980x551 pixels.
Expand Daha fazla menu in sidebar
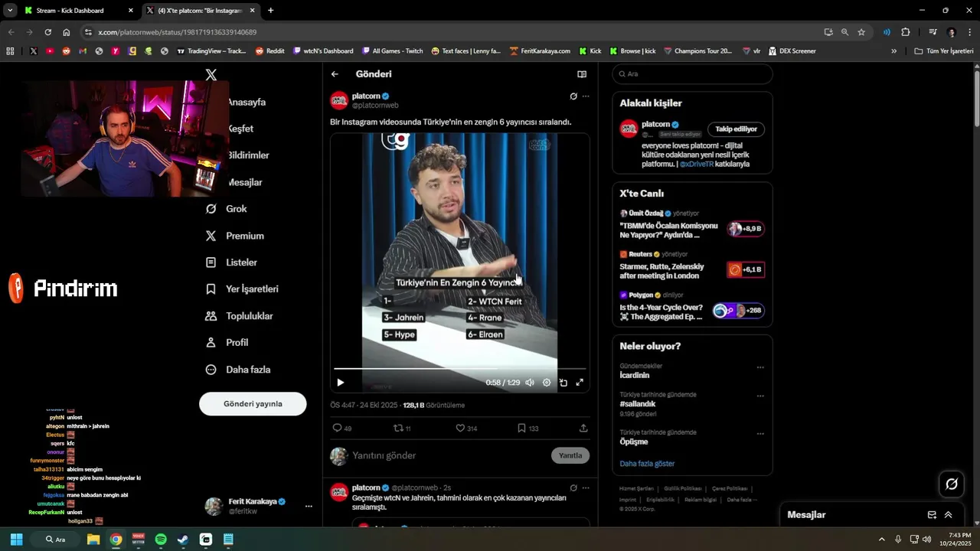pos(238,370)
